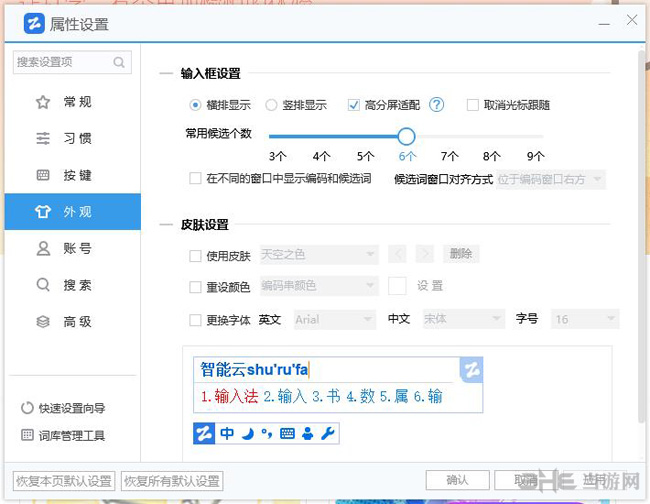
Task: Click the logo icon in the candidate preview box
Action: [x=472, y=370]
